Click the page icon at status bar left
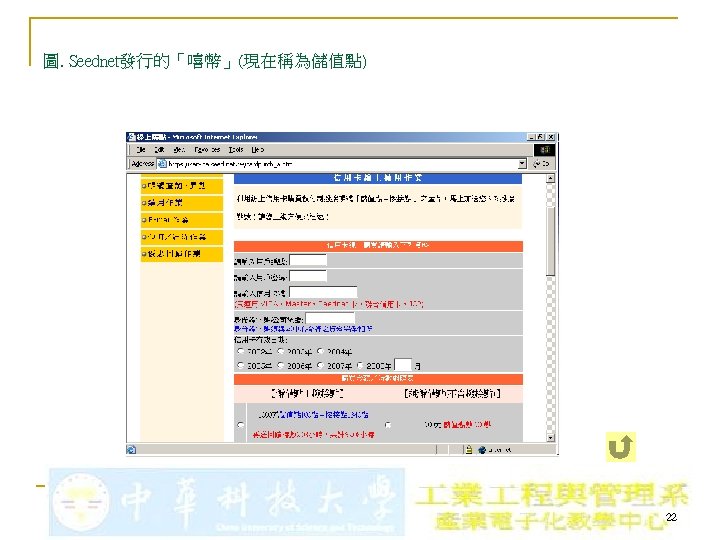 (x=131, y=450)
